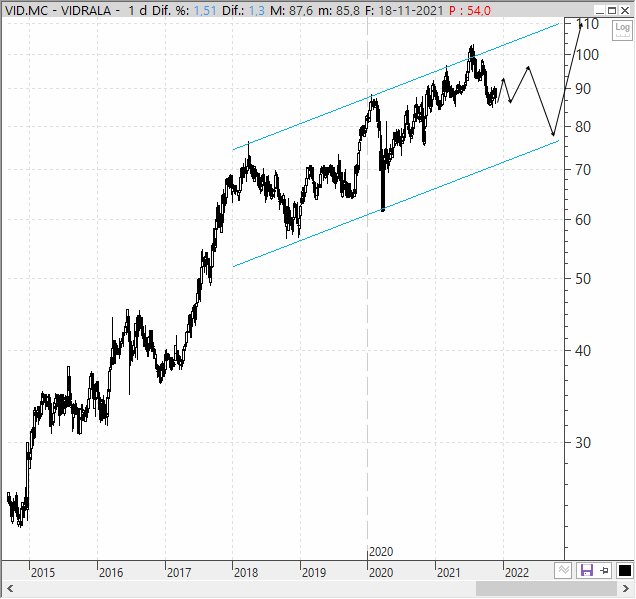
Task: Click the 2019 year label on time axis
Action: 314,573
